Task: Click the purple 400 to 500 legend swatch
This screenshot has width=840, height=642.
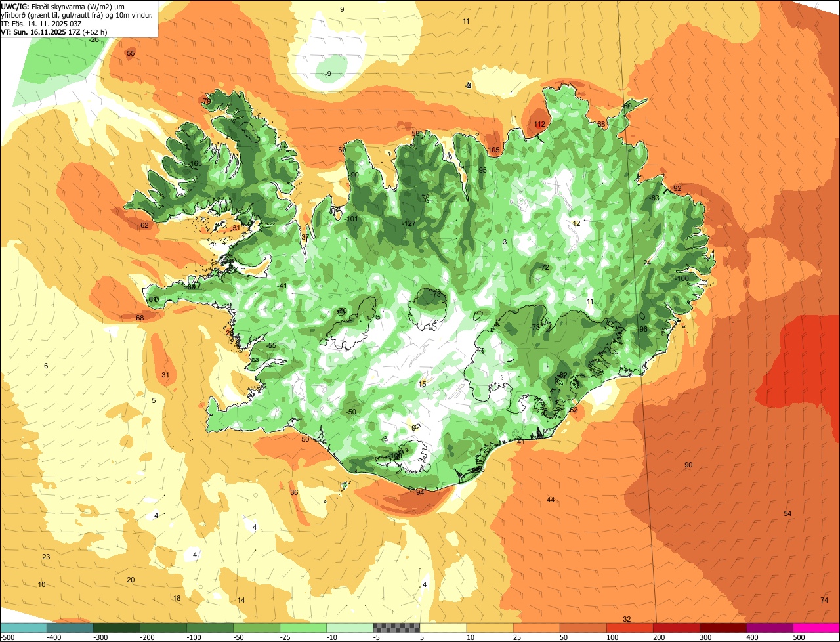Action: (768, 628)
